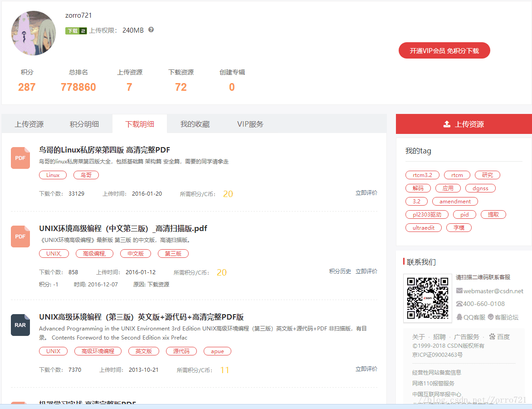532x409 pixels.
Task: Click the 关于 footer link
Action: point(418,337)
